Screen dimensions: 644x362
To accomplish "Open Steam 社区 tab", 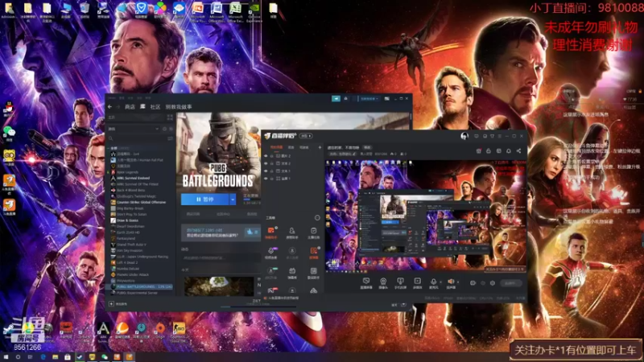I will pos(155,107).
